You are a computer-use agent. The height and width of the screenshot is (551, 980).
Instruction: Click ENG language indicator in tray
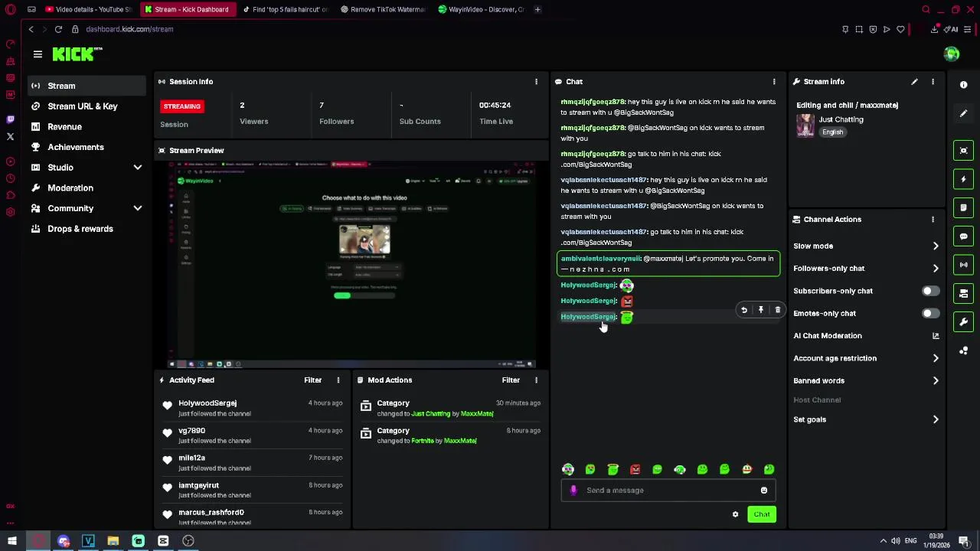[x=910, y=541]
